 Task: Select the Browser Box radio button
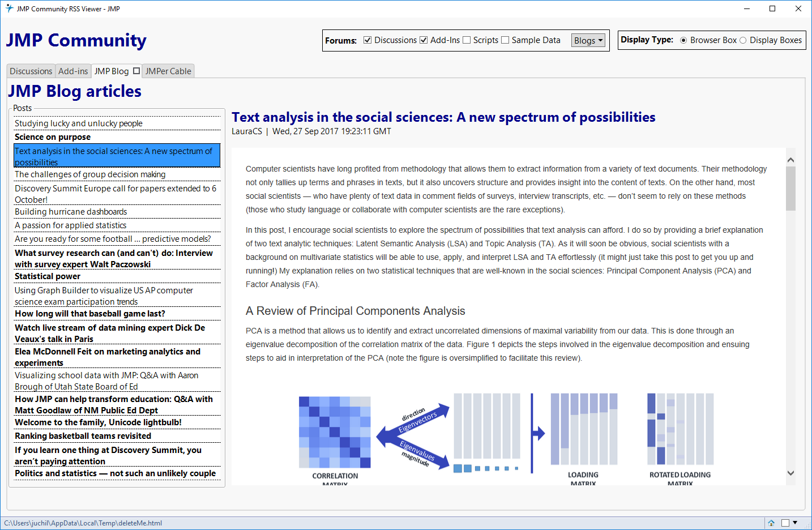(x=683, y=40)
